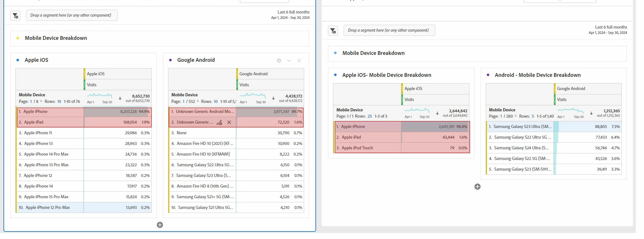The height and width of the screenshot is (239, 644).
Task: Click X icon on Unknown Generic row 2
Action: [x=229, y=122]
